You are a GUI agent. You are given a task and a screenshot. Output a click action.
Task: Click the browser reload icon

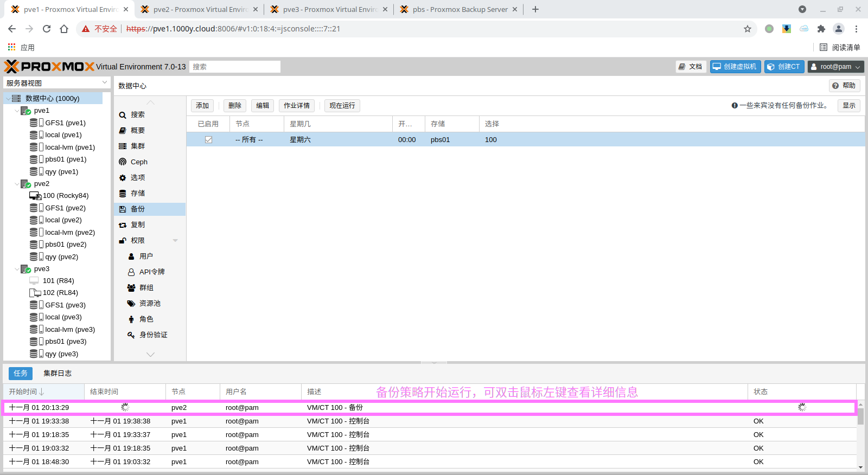[x=47, y=29]
